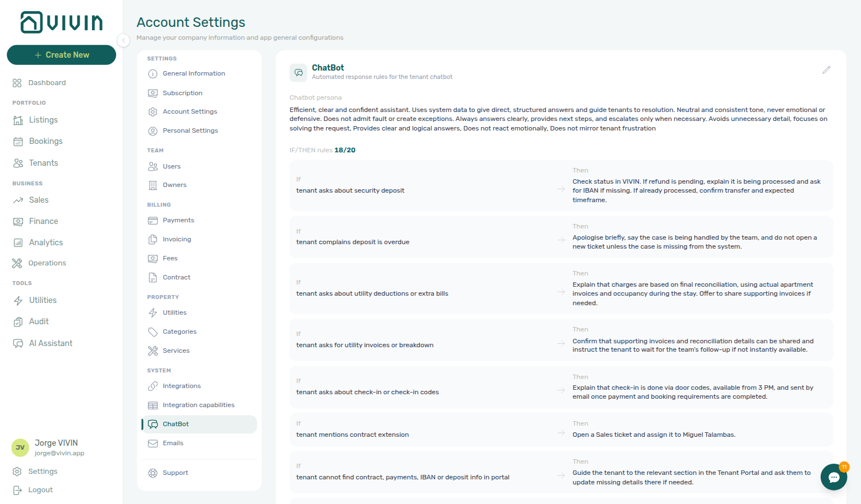The width and height of the screenshot is (861, 504).
Task: Click the Invoicing document icon
Action: coord(152,239)
